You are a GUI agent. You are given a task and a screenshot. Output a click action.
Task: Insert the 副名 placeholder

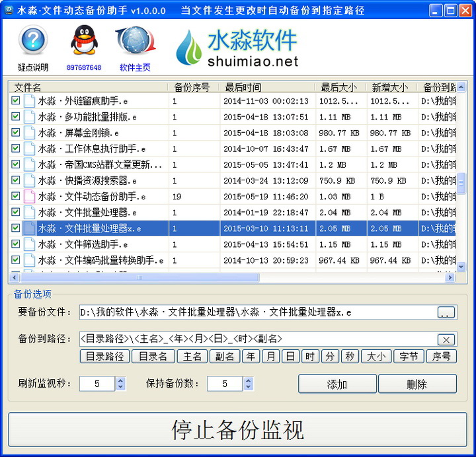tap(225, 357)
